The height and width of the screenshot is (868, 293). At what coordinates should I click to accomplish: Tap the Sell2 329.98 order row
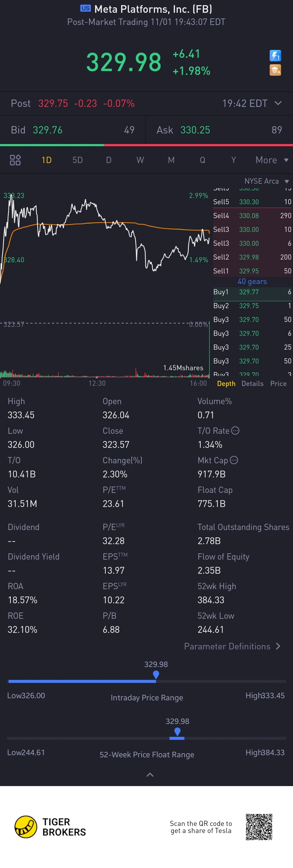(x=252, y=257)
